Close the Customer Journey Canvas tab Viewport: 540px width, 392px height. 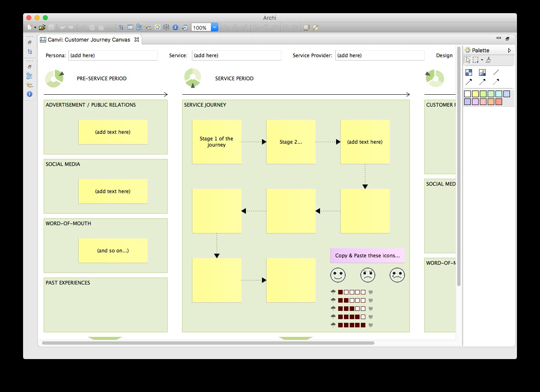point(137,40)
